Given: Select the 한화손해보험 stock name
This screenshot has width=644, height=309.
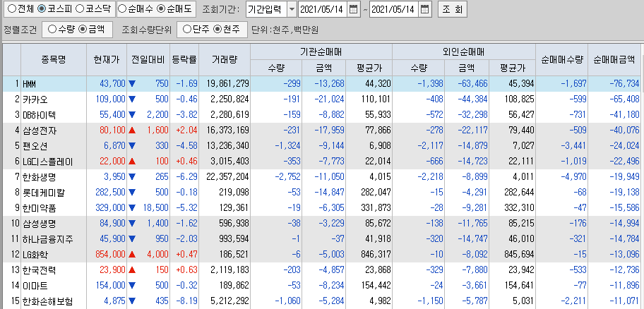Looking at the screenshot, I should pos(47,301).
